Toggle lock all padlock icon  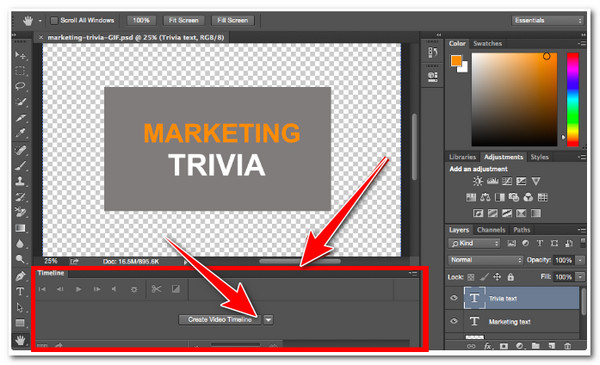click(x=510, y=276)
